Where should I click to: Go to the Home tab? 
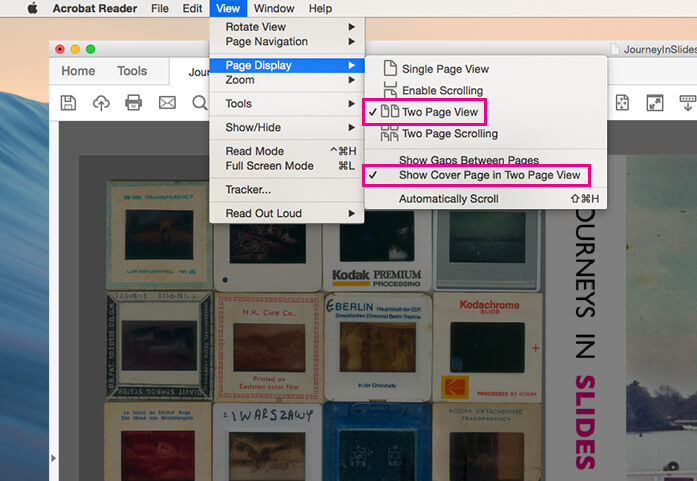pyautogui.click(x=78, y=71)
